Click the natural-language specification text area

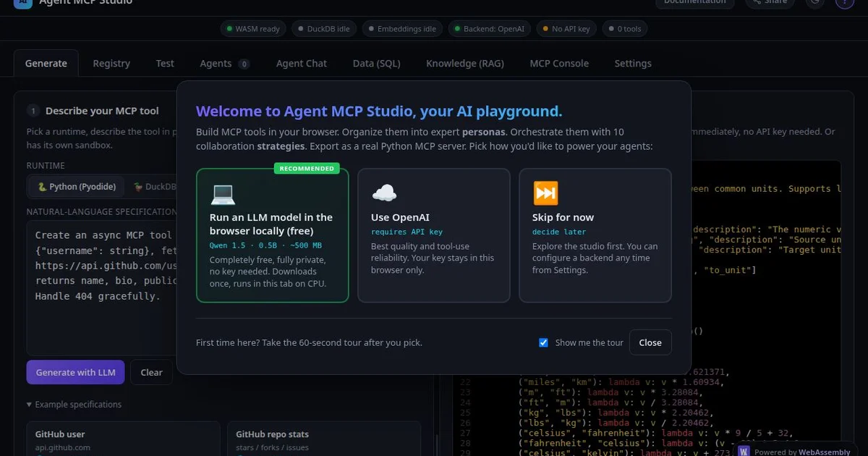coord(102,288)
